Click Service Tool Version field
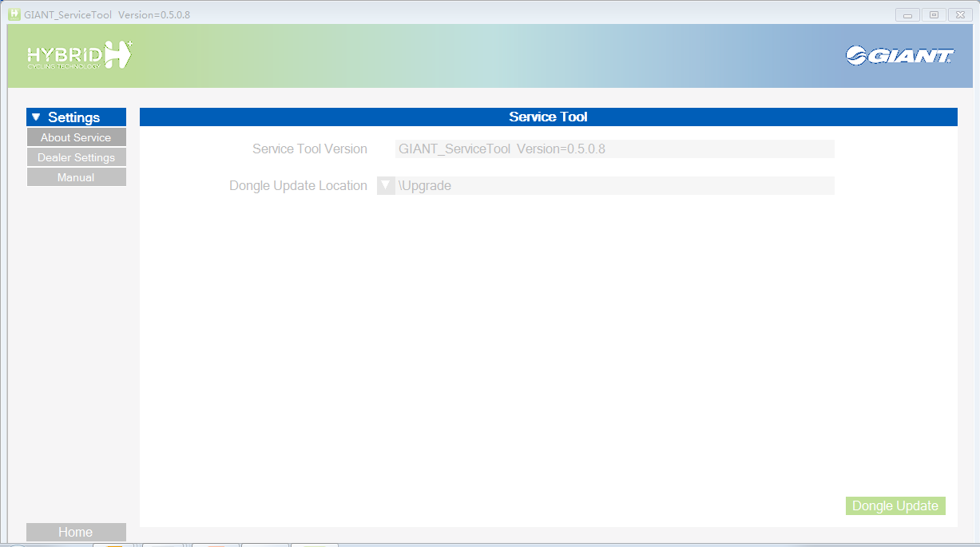The width and height of the screenshot is (980, 547). pyautogui.click(x=615, y=149)
